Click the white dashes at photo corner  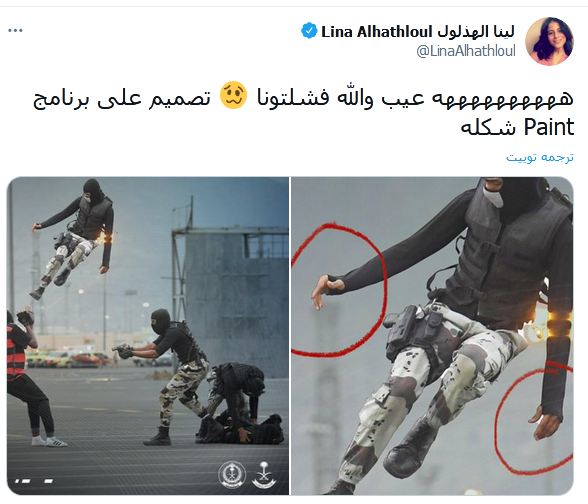pos(34,481)
